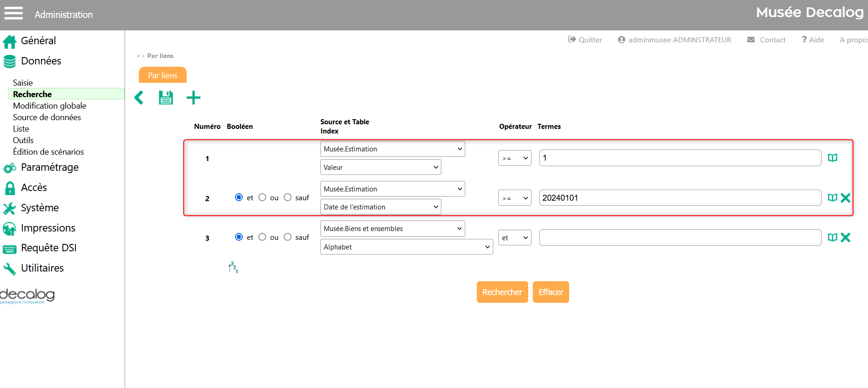Add a new criterion with plus icon

click(x=194, y=98)
